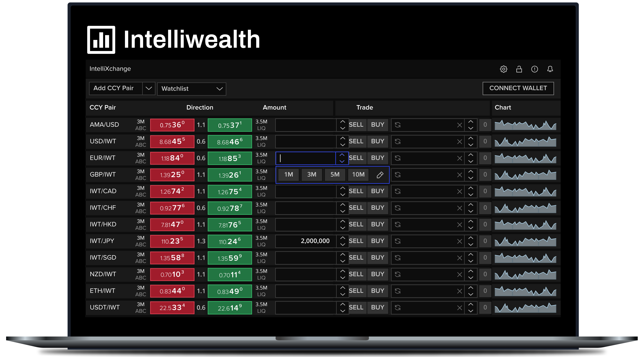Screen dimensions: 644x357
Task: Click the IntelliXchange title
Action: [110, 69]
